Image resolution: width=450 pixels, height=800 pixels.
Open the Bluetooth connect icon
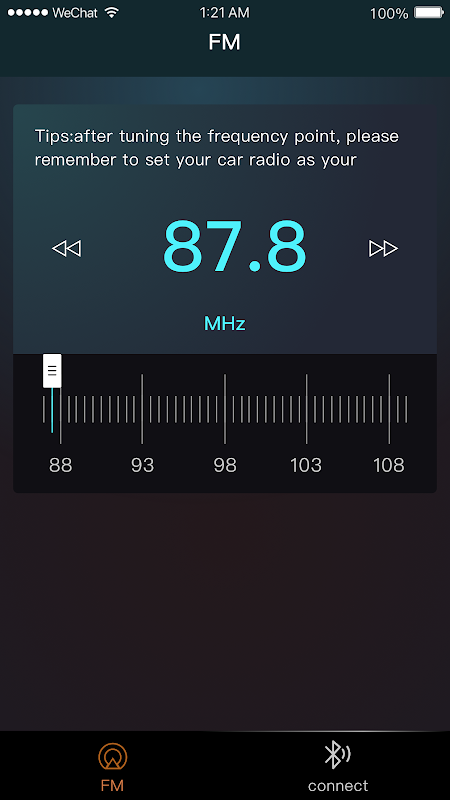337,755
